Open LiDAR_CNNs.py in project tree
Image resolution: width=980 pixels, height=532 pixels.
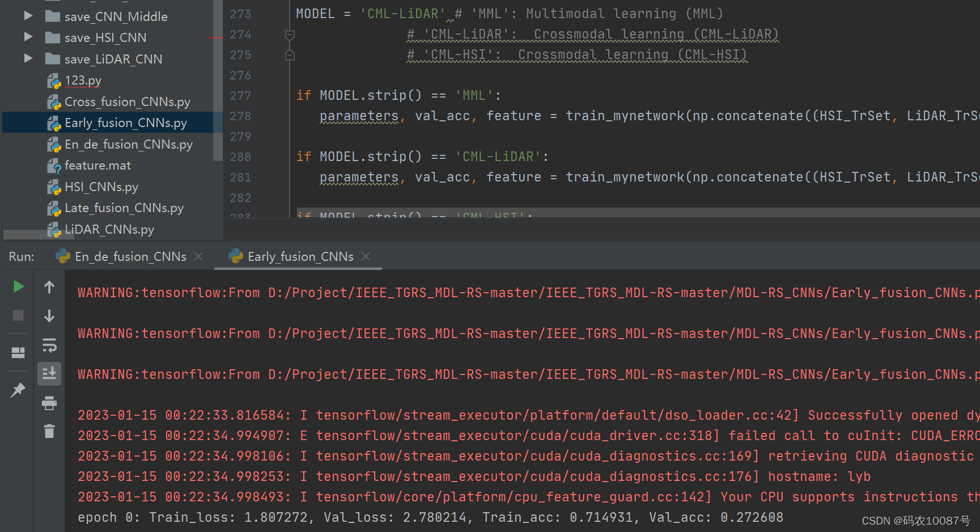tap(109, 229)
